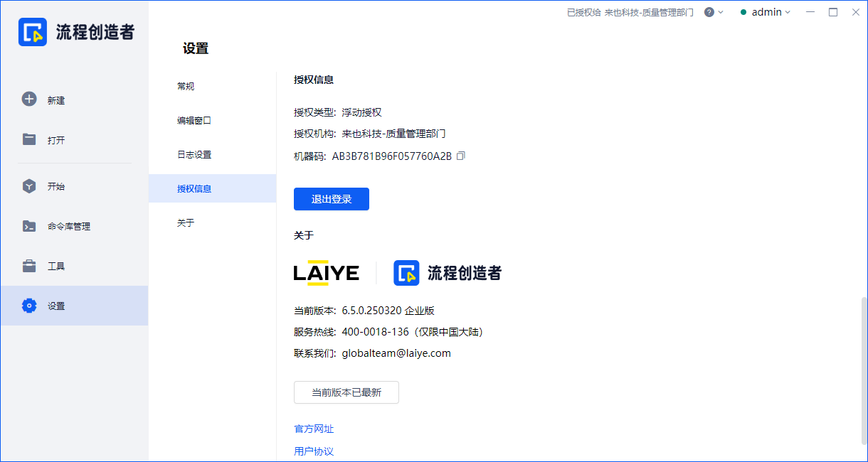Click the 授权类型: 浮动授权 line
Screen dimensions: 868x462
pyautogui.click(x=338, y=112)
